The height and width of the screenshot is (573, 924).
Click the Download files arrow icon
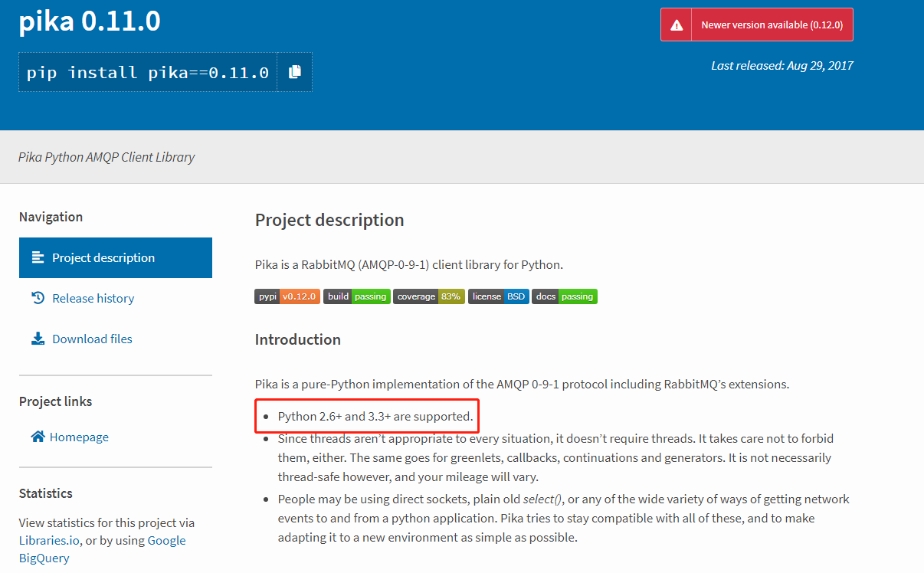pyautogui.click(x=38, y=339)
